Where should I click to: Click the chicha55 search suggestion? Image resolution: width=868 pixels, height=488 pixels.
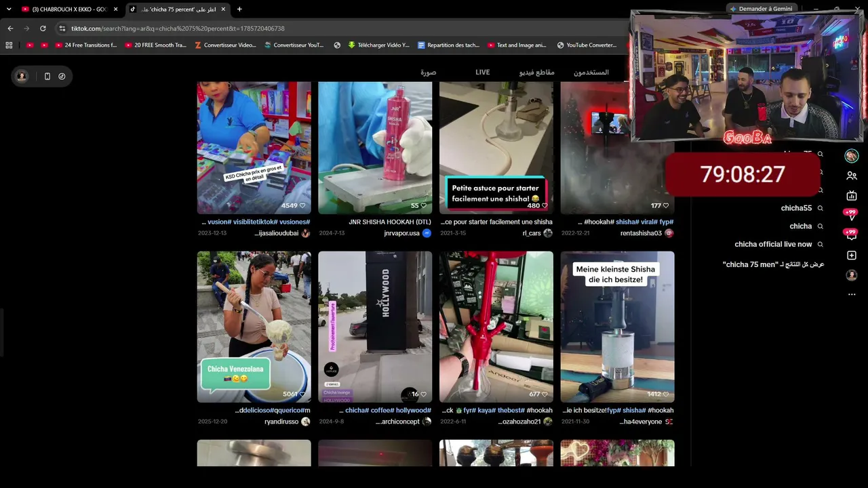pyautogui.click(x=796, y=208)
